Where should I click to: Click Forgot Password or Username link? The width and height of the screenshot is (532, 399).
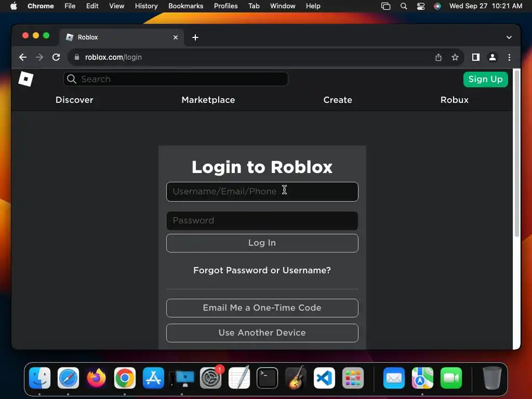point(262,270)
